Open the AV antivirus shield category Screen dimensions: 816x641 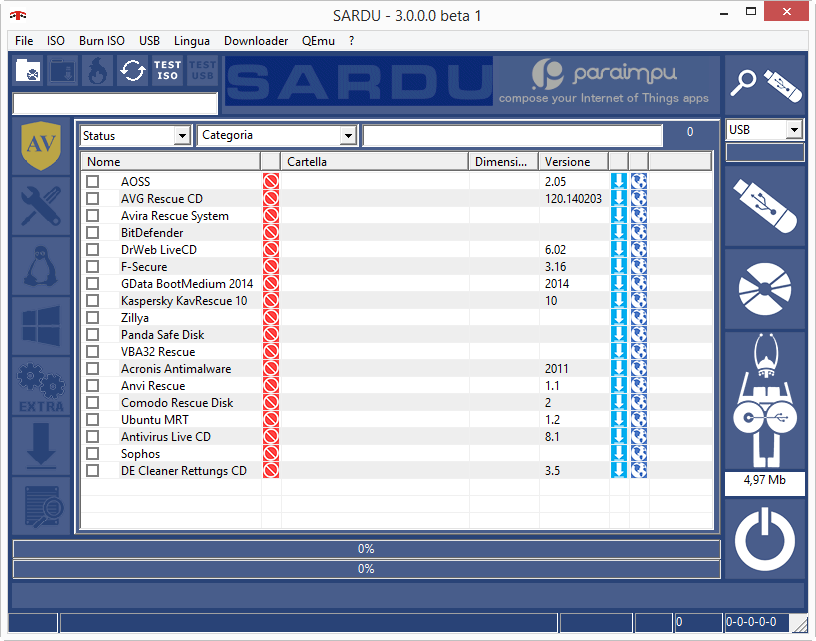pyautogui.click(x=41, y=146)
